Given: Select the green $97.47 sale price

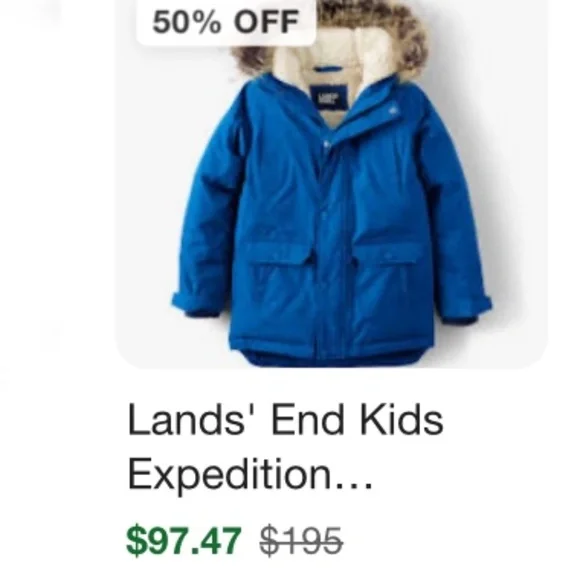Looking at the screenshot, I should tap(183, 540).
